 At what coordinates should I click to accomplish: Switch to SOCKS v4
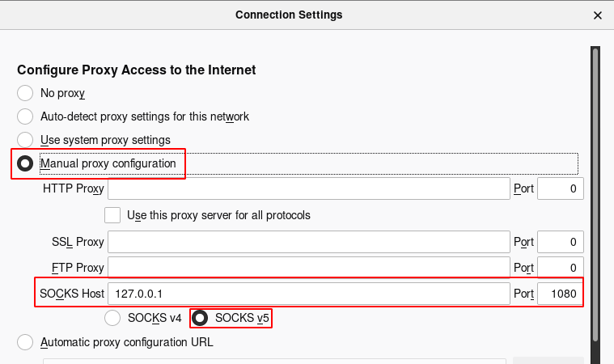click(114, 318)
